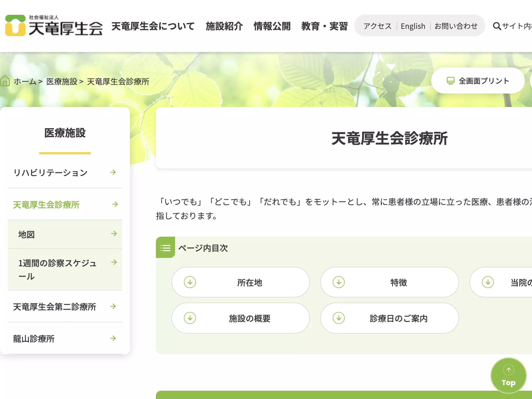Viewport: 532px width, 399px height.
Task: Click the home icon in breadcrumb
Action: [5, 81]
